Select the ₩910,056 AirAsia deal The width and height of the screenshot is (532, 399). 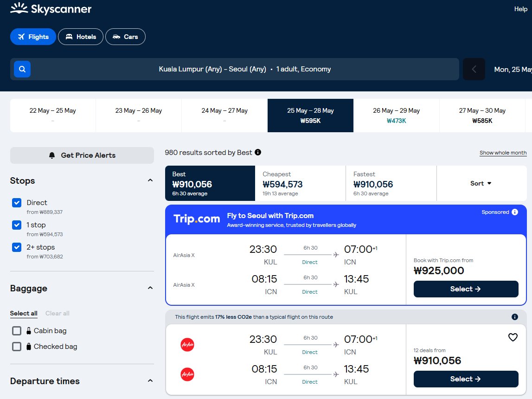[466, 379]
